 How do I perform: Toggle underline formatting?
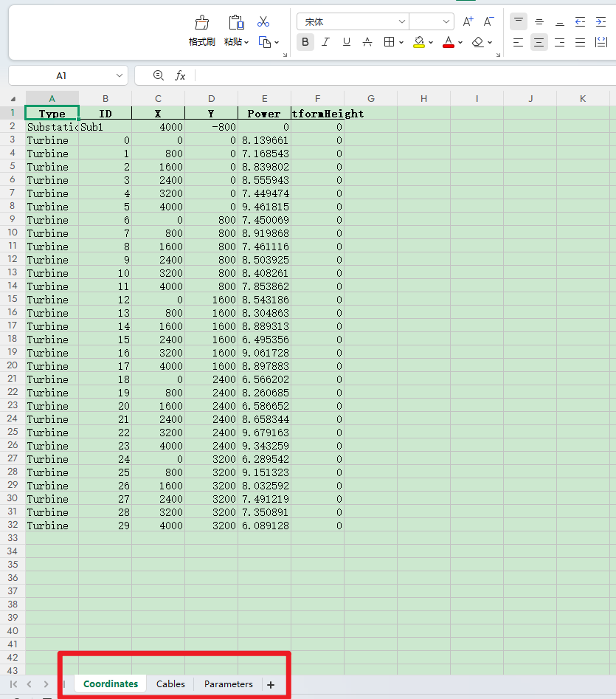pos(346,42)
